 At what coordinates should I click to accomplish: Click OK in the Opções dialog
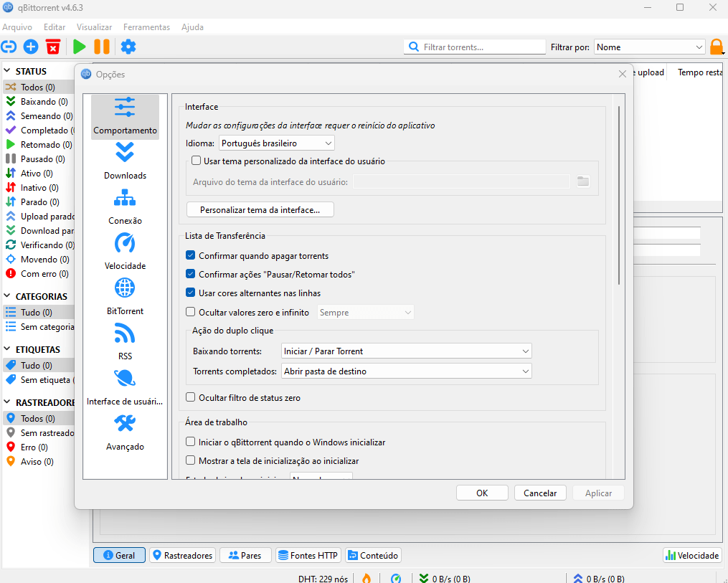pos(482,493)
